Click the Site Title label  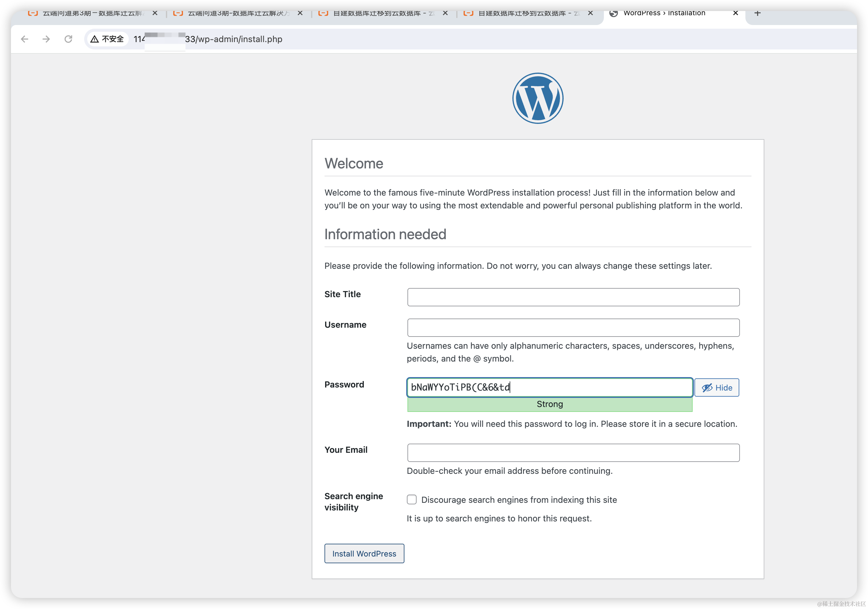(x=343, y=294)
